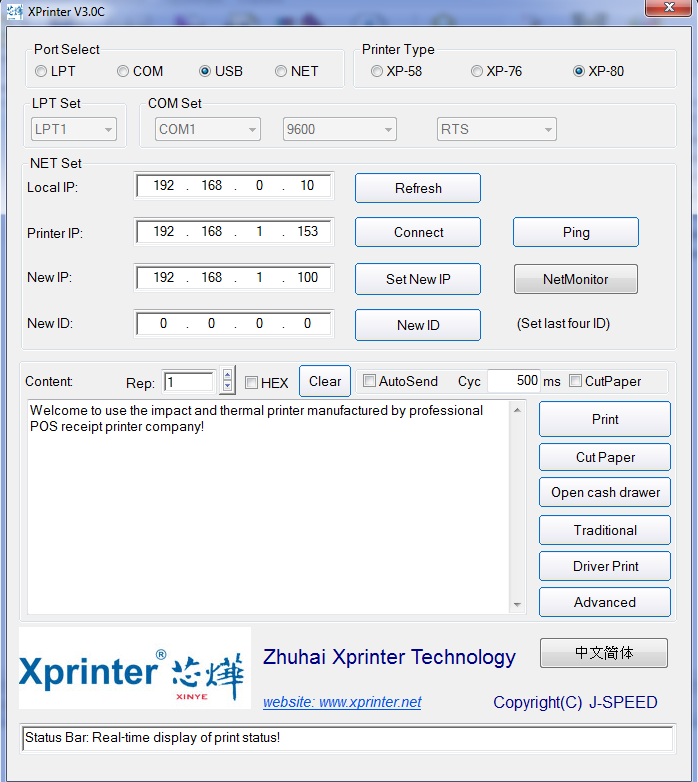Click the Set New IP button
The height and width of the screenshot is (782, 698).
pos(418,279)
